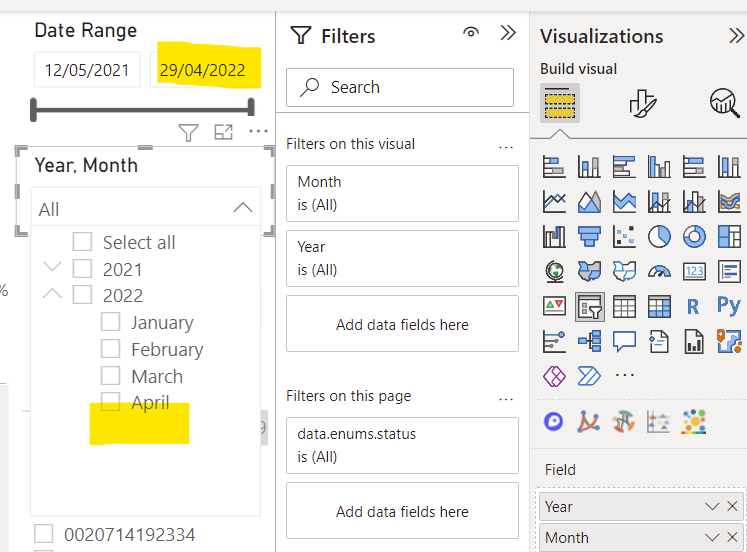Choose the Decomposition tree visual

pyautogui.click(x=589, y=341)
